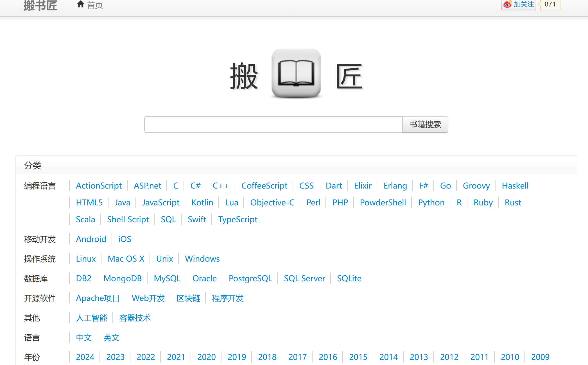This screenshot has height=365, width=588.
Task: Select the C language category
Action: click(176, 186)
